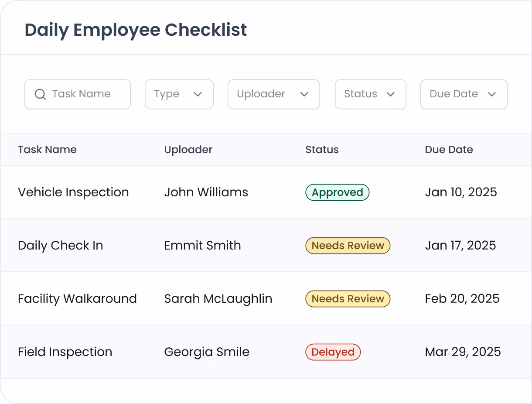Image resolution: width=532 pixels, height=404 pixels.
Task: Open the Due Date filter dropdown
Action: tap(464, 94)
